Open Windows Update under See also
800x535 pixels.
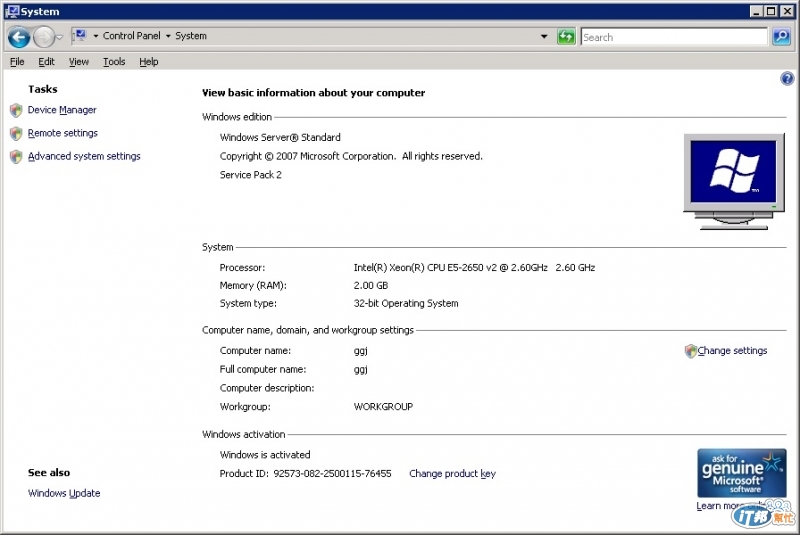click(x=64, y=493)
